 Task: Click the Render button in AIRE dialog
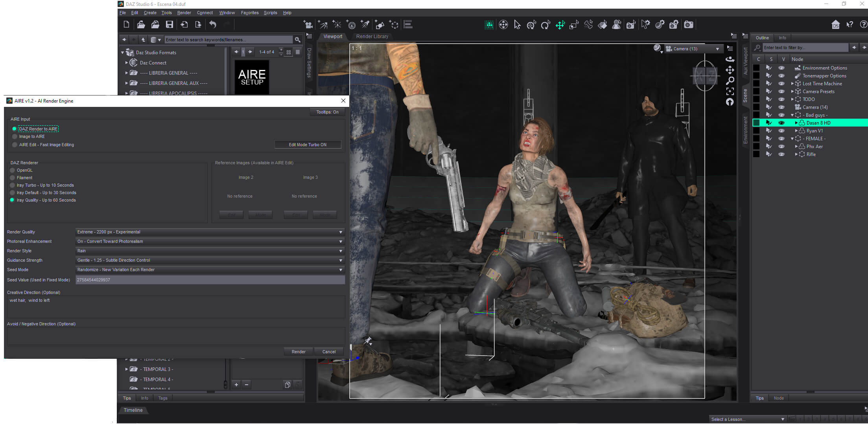point(299,352)
